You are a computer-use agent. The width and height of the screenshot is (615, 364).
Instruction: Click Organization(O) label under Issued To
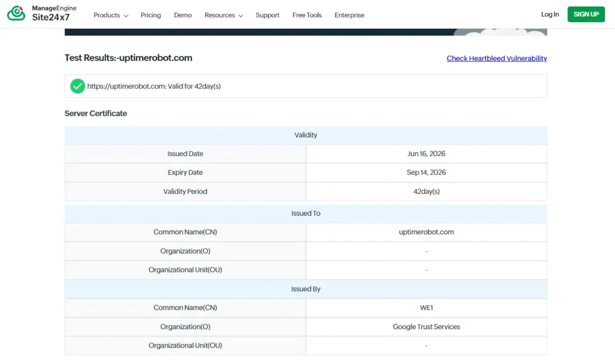point(185,251)
